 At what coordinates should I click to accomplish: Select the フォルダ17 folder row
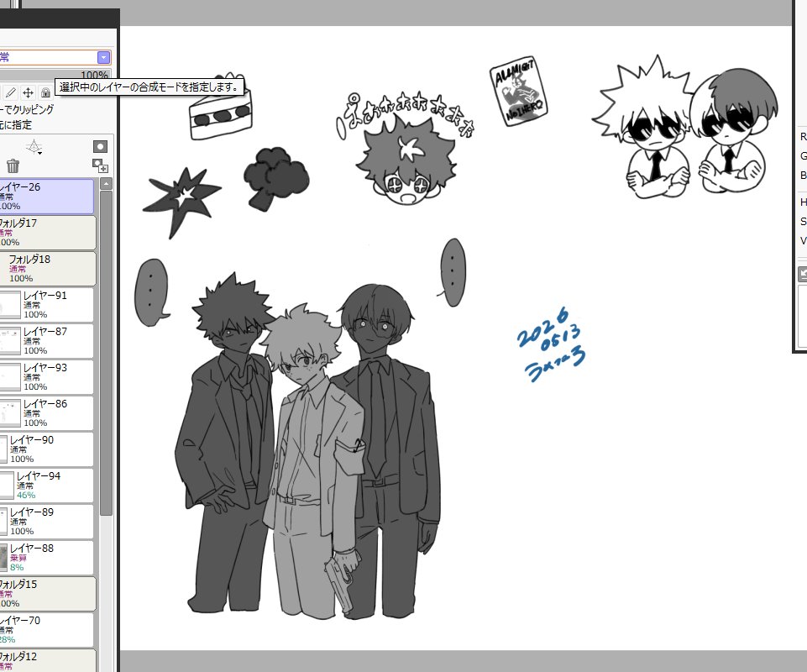pyautogui.click(x=48, y=232)
